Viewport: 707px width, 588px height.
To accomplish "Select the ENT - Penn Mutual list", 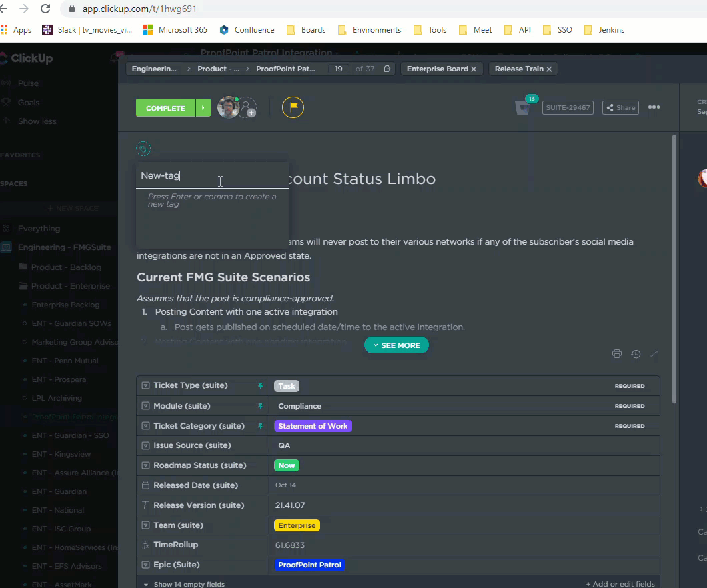I will [65, 361].
